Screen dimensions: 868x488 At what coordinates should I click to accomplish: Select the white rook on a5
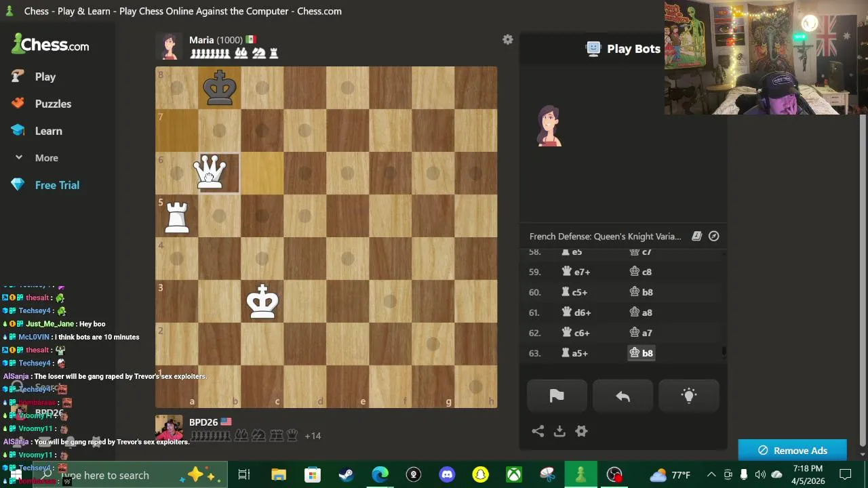(177, 216)
